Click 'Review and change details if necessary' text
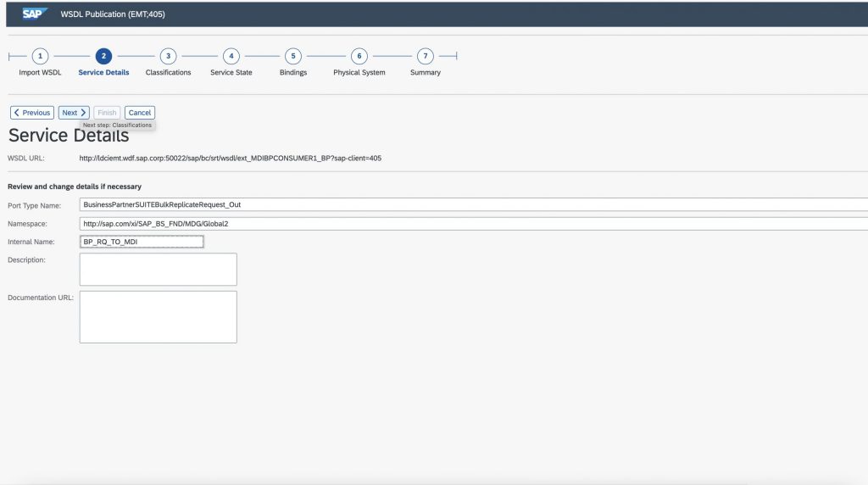Viewport: 868px width, 485px height. 75,187
